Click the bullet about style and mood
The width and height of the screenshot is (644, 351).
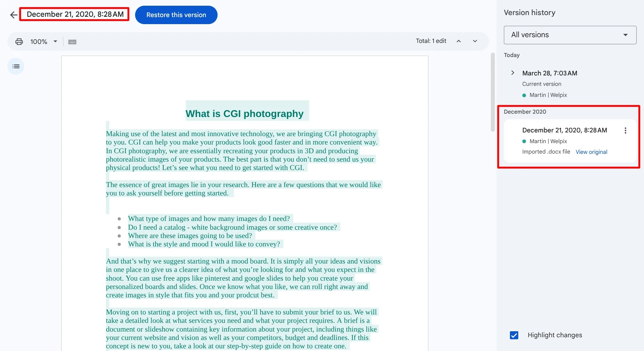(204, 244)
